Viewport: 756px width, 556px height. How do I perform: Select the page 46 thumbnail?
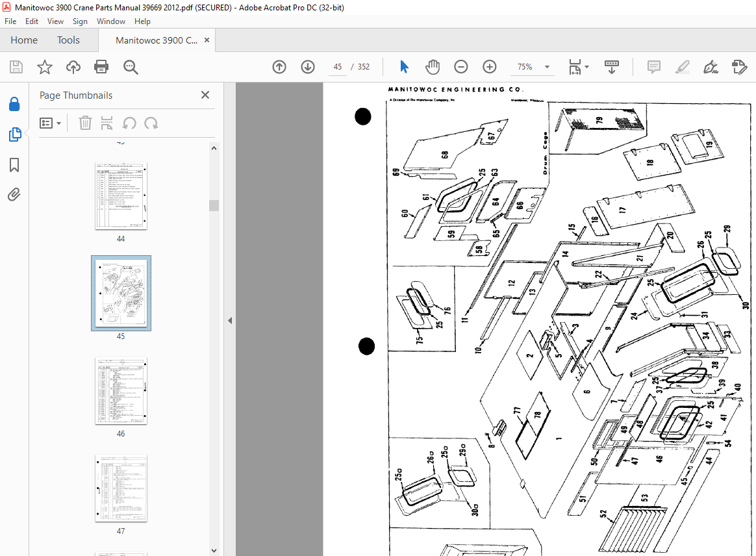coord(121,390)
